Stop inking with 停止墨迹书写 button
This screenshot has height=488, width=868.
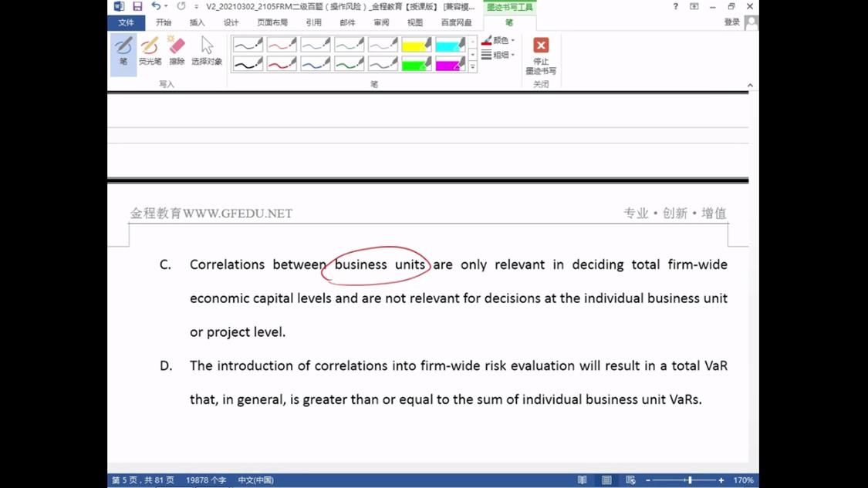[541, 56]
